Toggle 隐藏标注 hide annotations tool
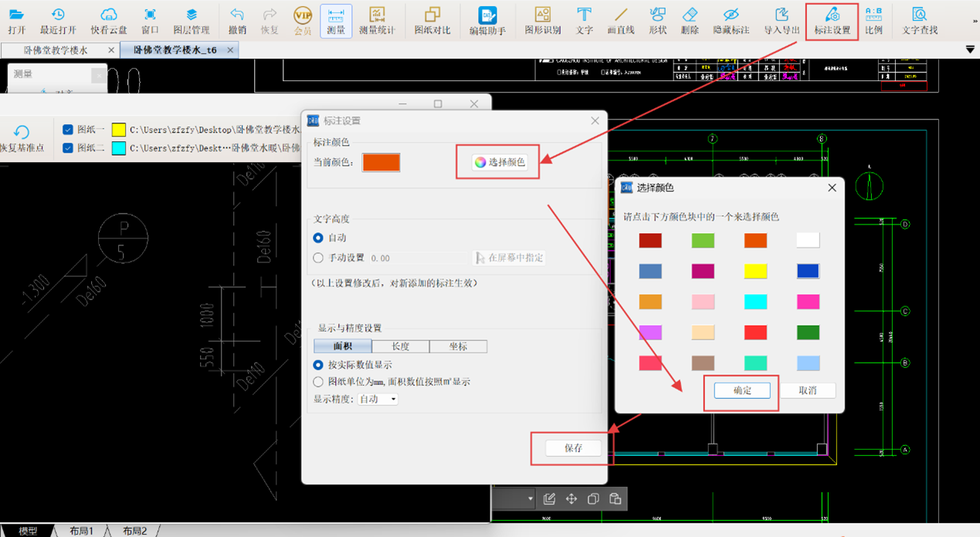This screenshot has height=537, width=980. click(x=731, y=21)
